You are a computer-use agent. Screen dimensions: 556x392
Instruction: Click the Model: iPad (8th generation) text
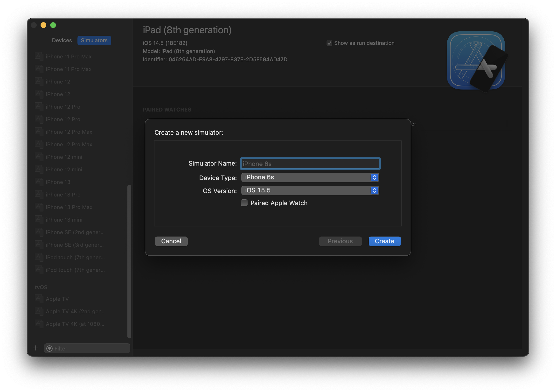pyautogui.click(x=179, y=51)
